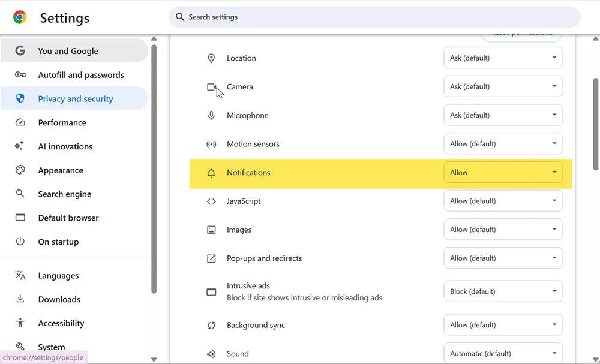This screenshot has width=600, height=364.
Task: Click the Pop-ups and redirects icon
Action: pyautogui.click(x=211, y=258)
